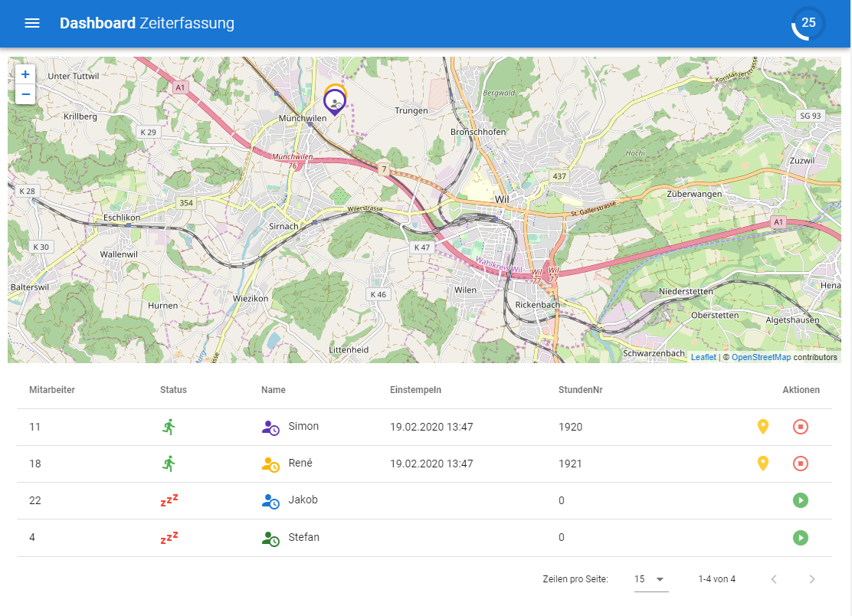Zoom in on the map
Viewport: 852px width, 616px height.
(25, 74)
